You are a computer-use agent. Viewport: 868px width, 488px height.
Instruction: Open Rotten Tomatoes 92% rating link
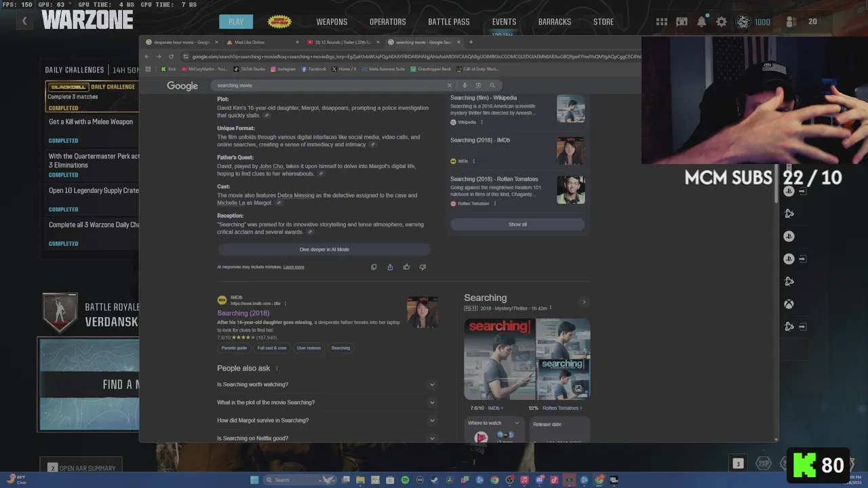click(555, 408)
